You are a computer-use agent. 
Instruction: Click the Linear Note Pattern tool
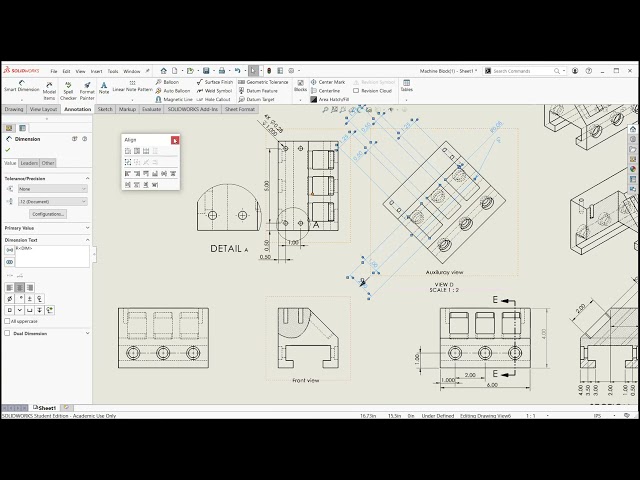coord(132,86)
